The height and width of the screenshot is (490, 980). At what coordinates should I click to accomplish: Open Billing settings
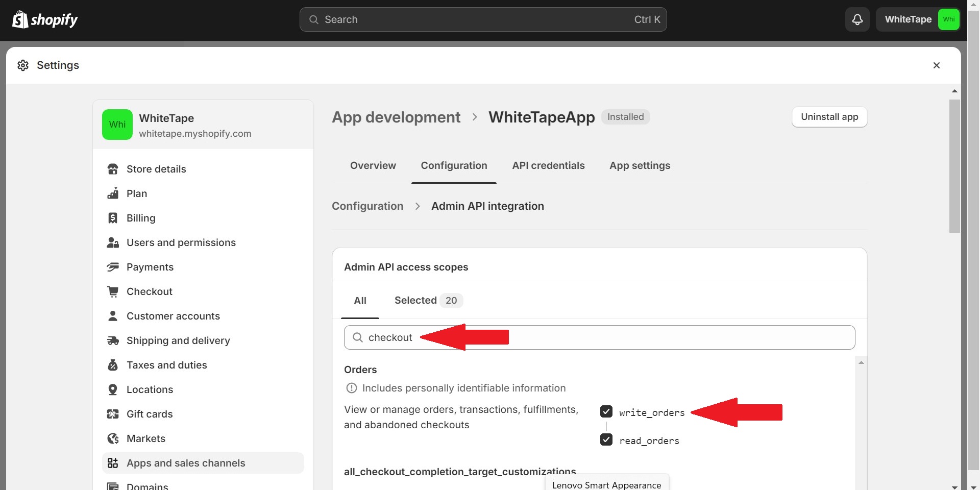tap(203, 218)
